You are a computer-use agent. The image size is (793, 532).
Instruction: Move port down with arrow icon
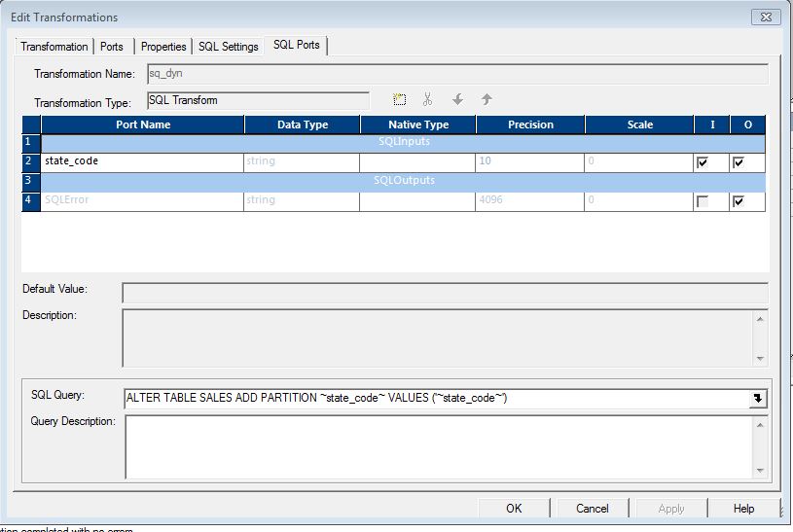(457, 99)
